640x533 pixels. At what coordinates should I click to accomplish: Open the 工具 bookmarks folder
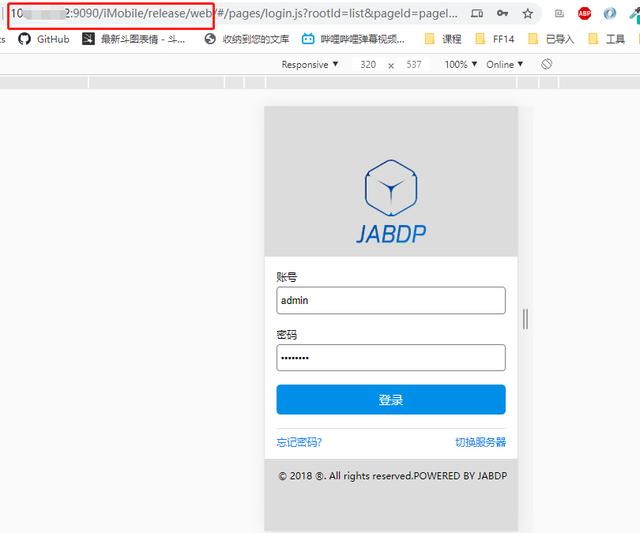click(607, 39)
